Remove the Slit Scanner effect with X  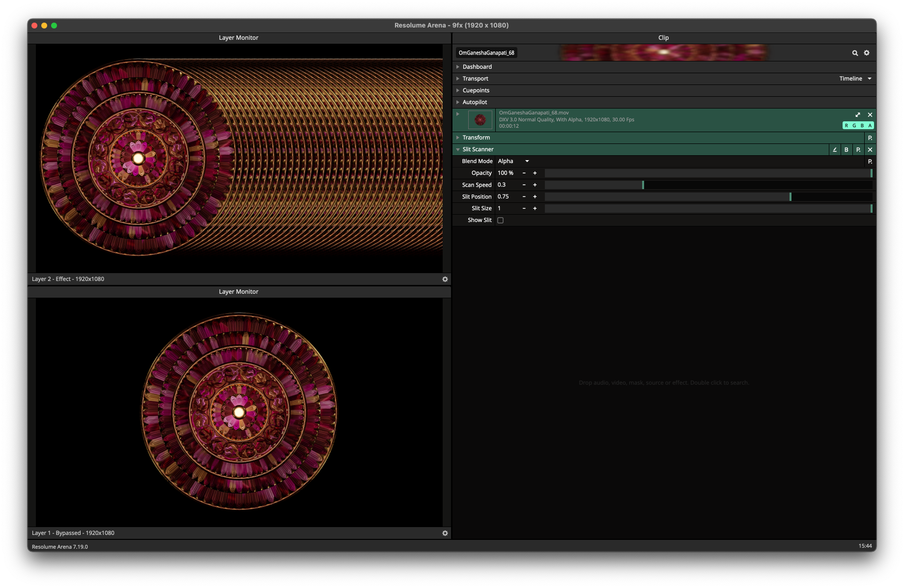tap(870, 150)
